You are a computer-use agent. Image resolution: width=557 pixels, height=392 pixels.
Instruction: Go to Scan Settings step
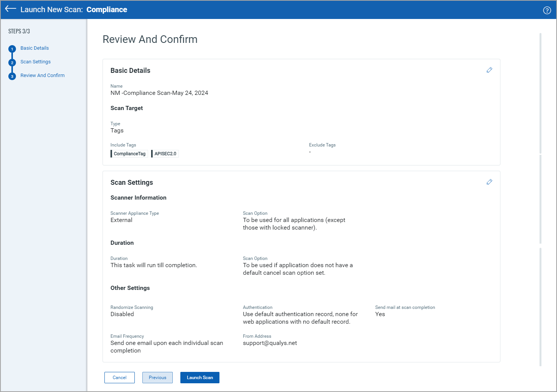[x=35, y=62]
